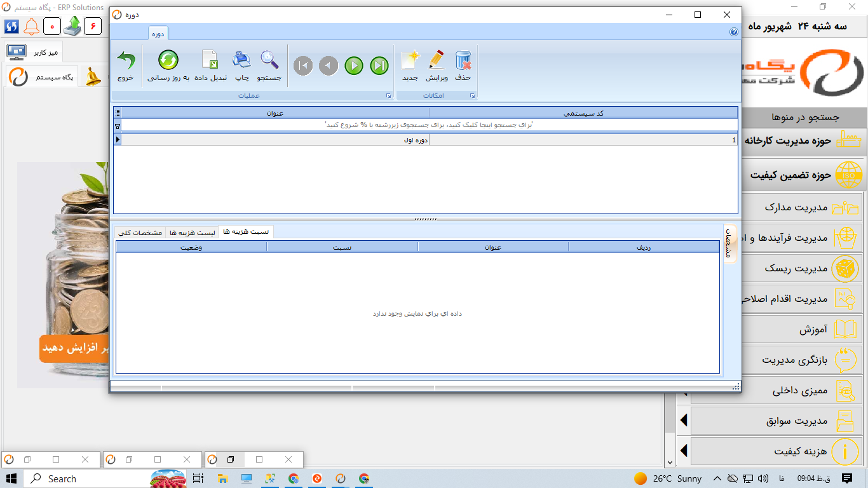Click the golden bell icon beside the پگاه سیستم tab

[93, 77]
